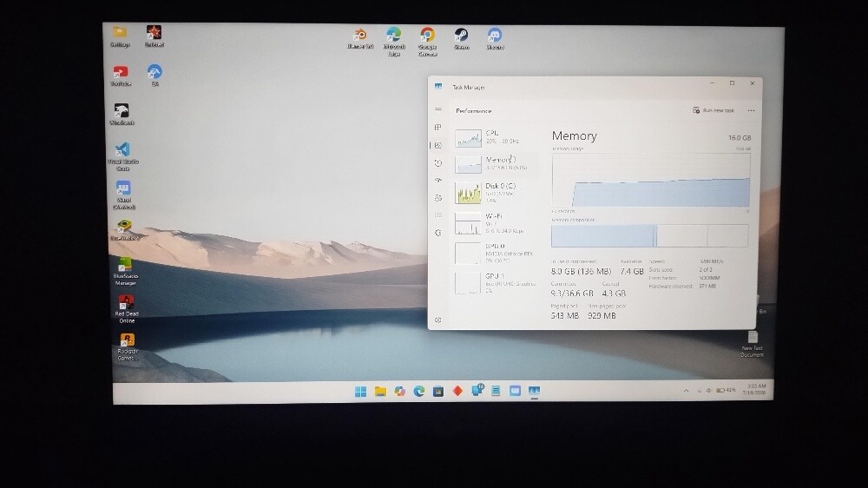
Task: Expand hidden system tray icons chevron
Action: click(x=686, y=391)
